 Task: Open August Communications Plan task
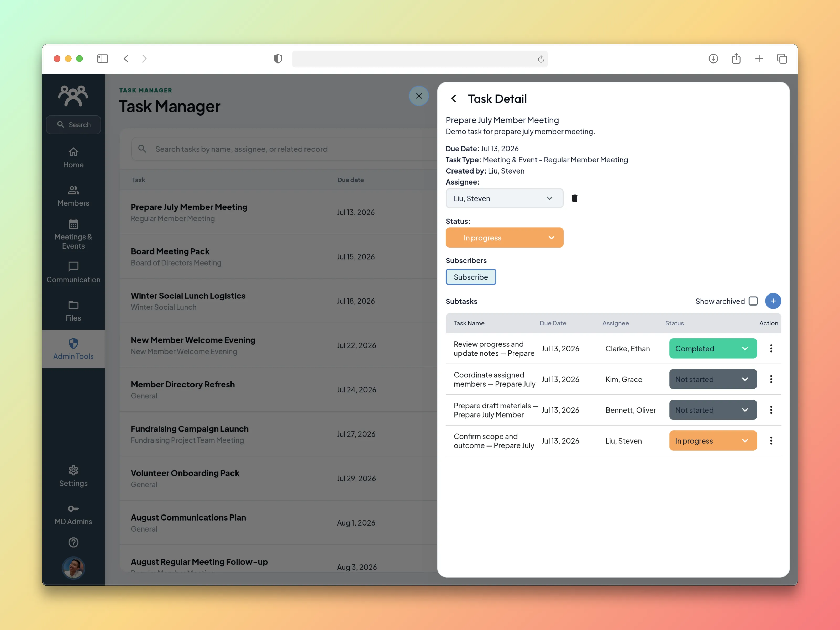click(278, 523)
